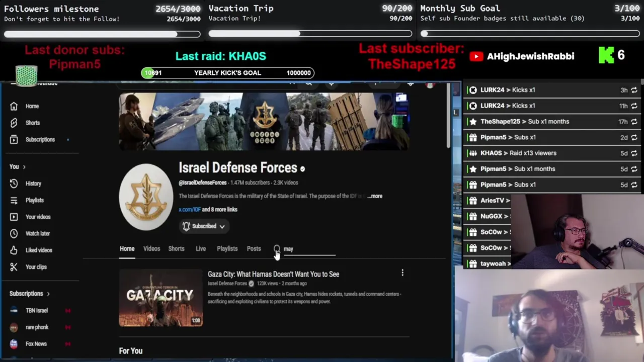Switch to the channel Shorts tab
The image size is (644, 362).
point(176,249)
